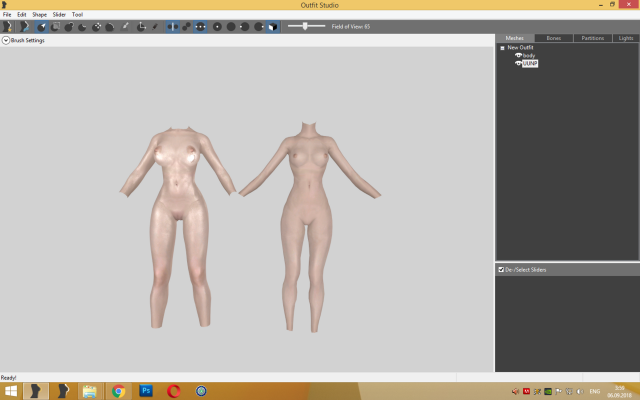The height and width of the screenshot is (400, 640).
Task: Uncheck the De-/Select Sliders checkbox
Action: tap(501, 269)
